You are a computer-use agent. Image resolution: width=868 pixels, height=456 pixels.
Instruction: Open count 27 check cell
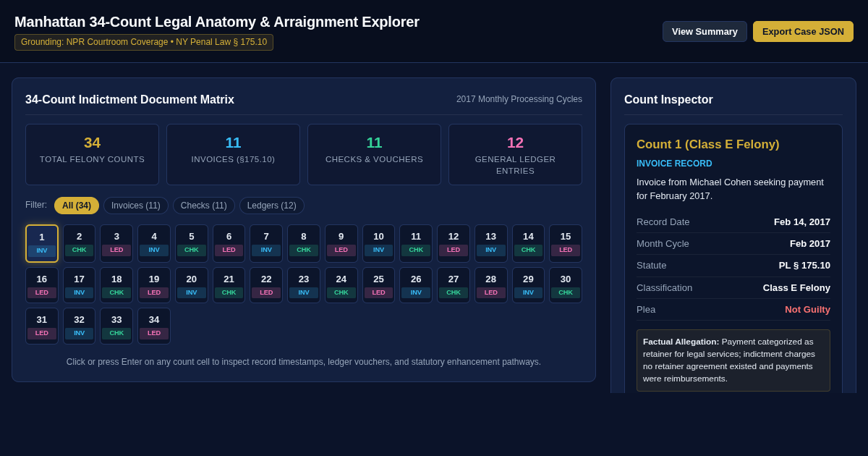pos(454,285)
